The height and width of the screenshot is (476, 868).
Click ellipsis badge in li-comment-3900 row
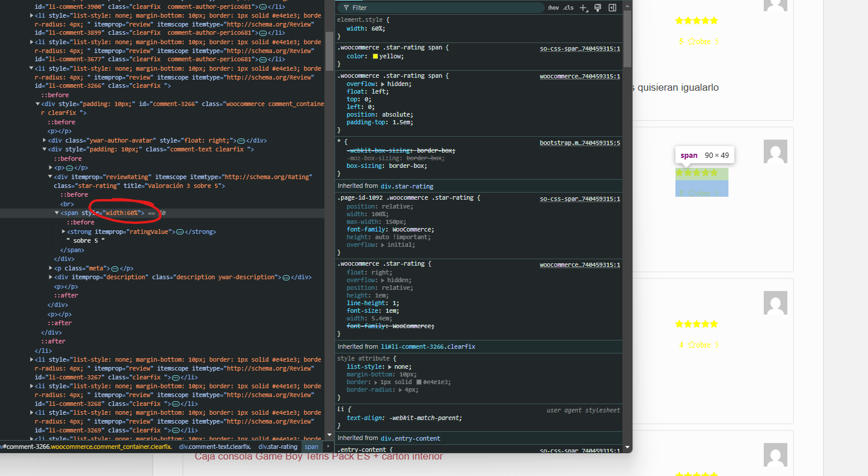263,6
